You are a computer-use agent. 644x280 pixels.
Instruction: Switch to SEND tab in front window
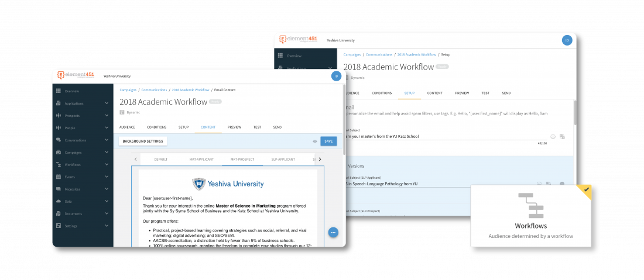tap(278, 127)
